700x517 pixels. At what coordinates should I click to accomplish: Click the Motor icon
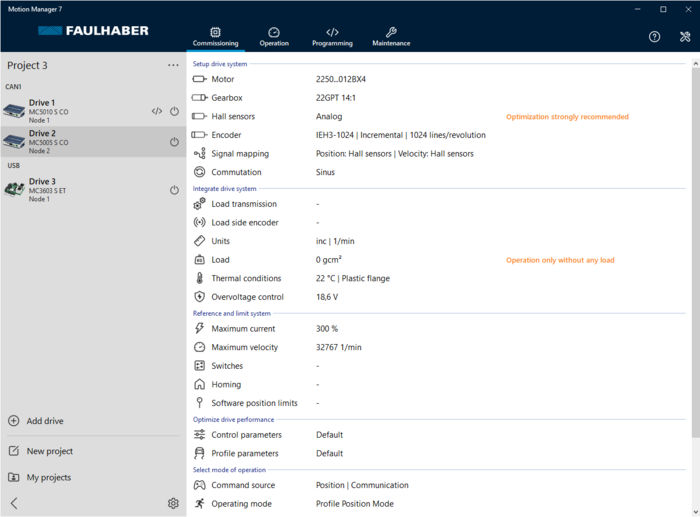[200, 79]
